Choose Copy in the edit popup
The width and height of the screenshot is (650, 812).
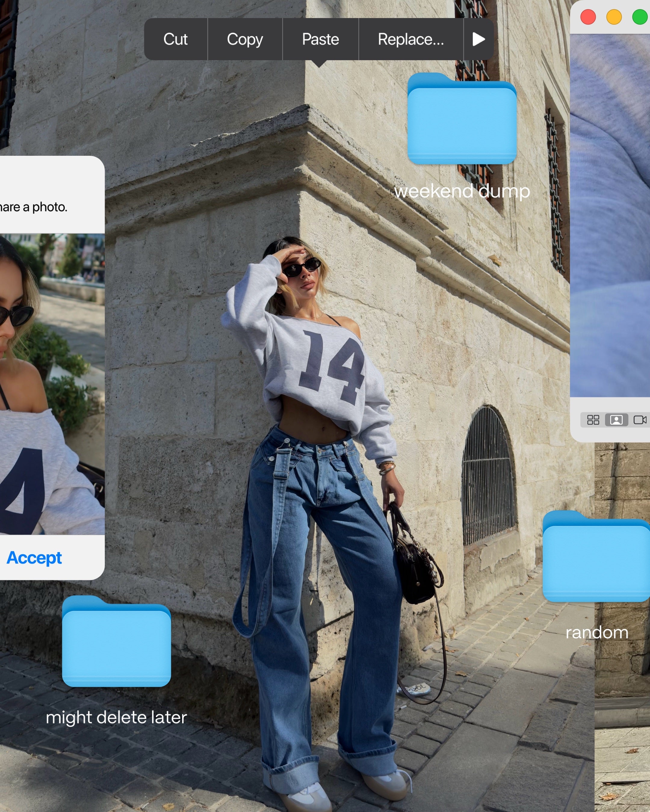pyautogui.click(x=245, y=39)
